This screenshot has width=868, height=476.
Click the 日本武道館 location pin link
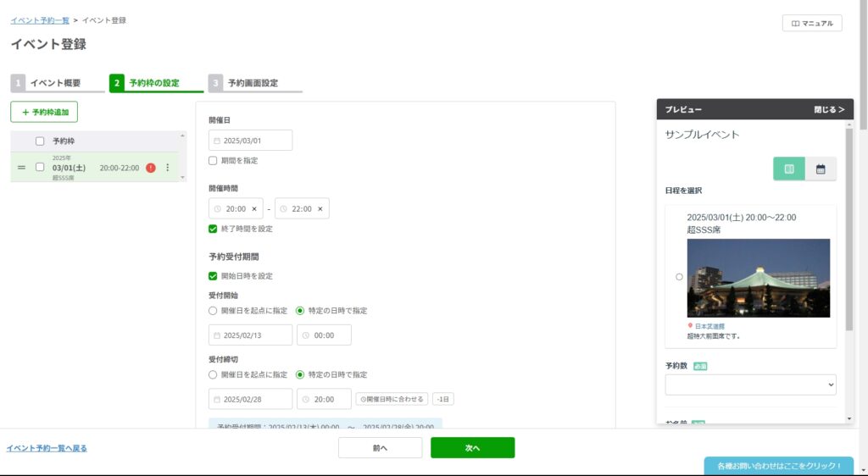pyautogui.click(x=709, y=326)
